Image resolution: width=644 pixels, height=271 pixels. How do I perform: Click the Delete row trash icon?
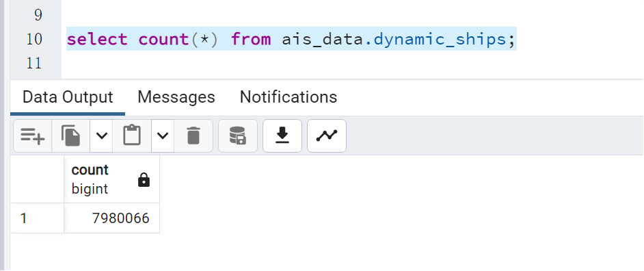(x=193, y=135)
